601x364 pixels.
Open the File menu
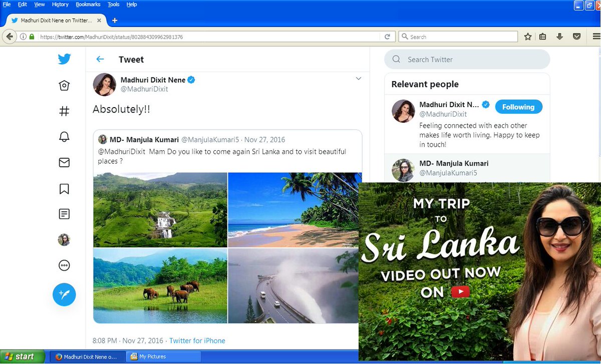tap(7, 4)
